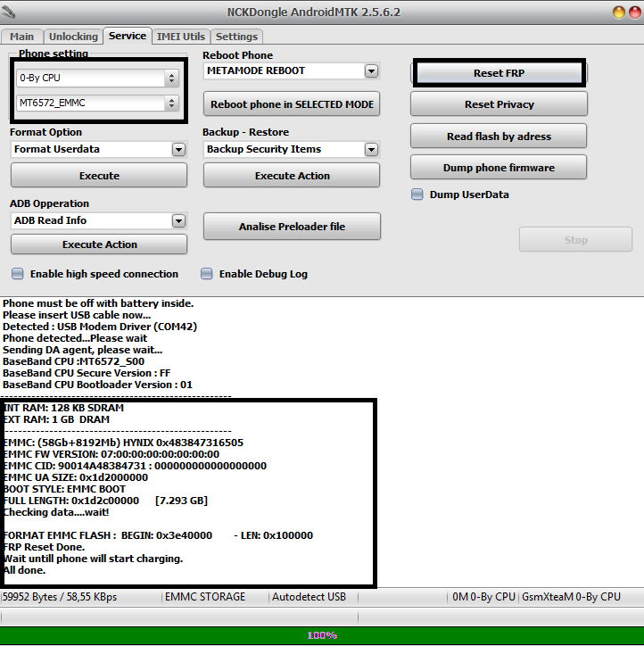Click '0M 0-By CPU' status entry
644x646 pixels.
483,597
